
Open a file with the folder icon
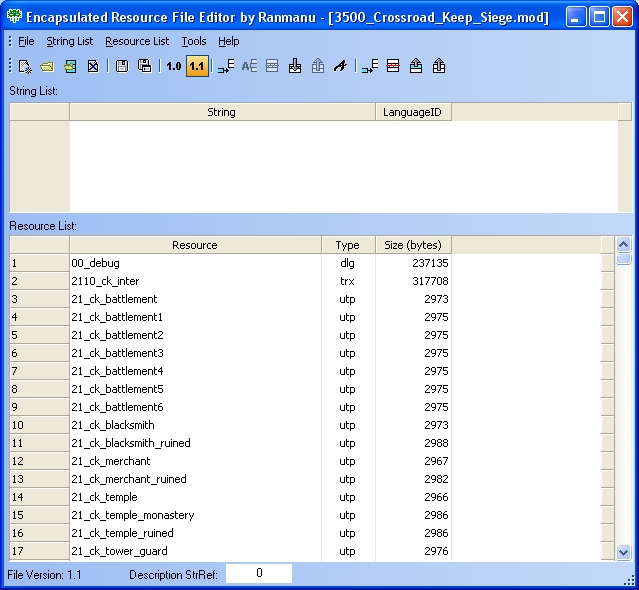click(x=47, y=66)
